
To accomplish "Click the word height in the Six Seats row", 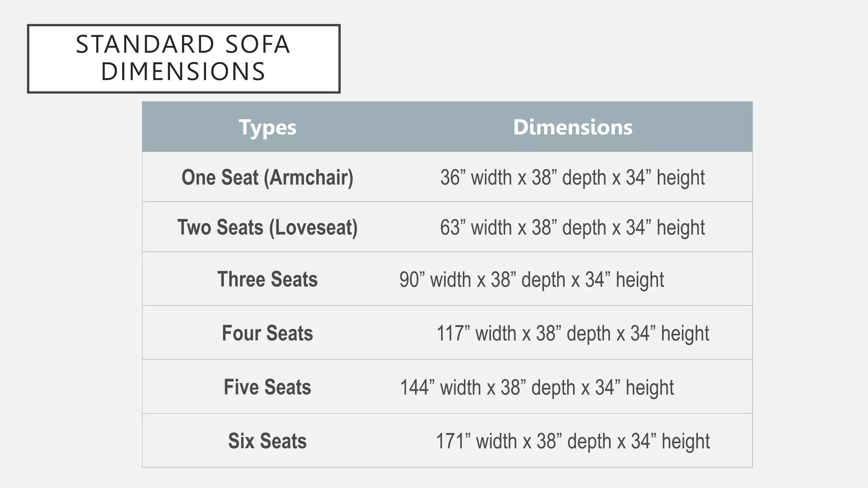I will pyautogui.click(x=685, y=441).
